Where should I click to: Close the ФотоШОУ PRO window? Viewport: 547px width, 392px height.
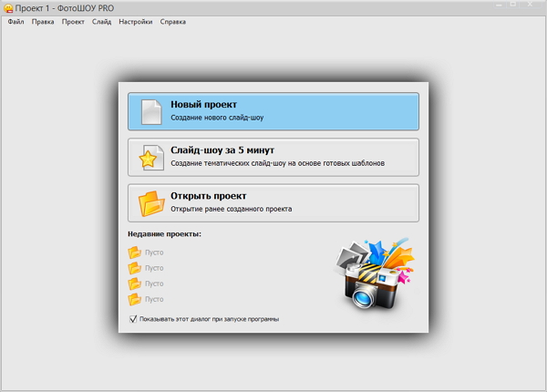530,5
